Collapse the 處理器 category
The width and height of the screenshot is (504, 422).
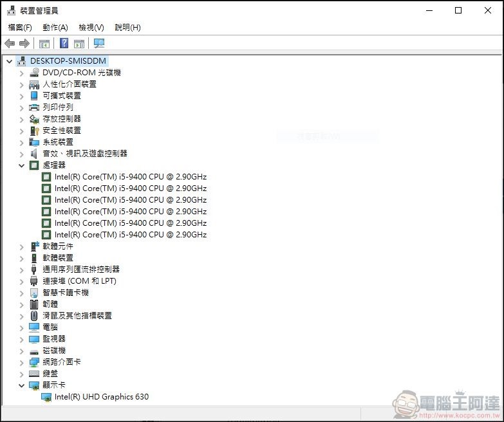click(21, 166)
